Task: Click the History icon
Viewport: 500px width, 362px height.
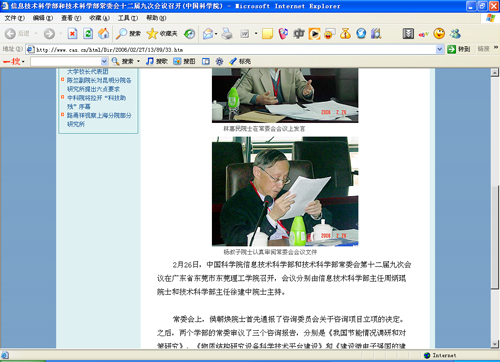Action: pos(190,34)
